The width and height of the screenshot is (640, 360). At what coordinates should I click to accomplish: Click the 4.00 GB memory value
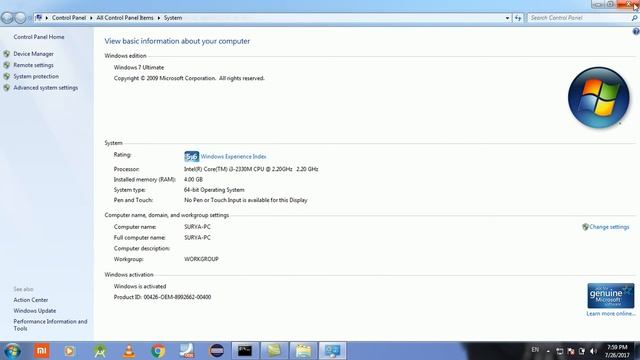[x=193, y=180]
